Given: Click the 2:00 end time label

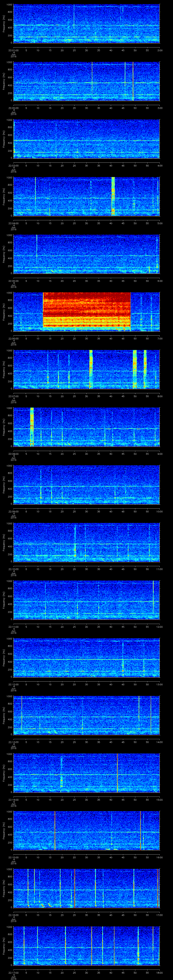Looking at the screenshot, I should click(160, 50).
